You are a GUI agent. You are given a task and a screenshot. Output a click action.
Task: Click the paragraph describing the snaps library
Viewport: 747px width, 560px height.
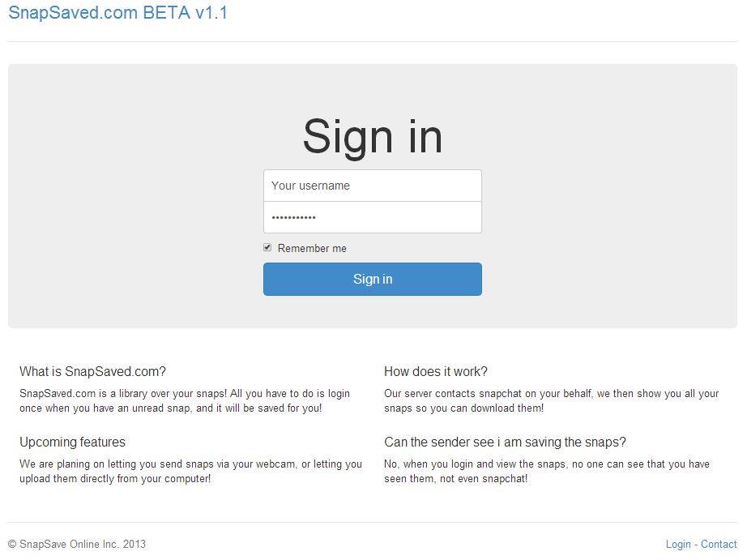coord(185,400)
